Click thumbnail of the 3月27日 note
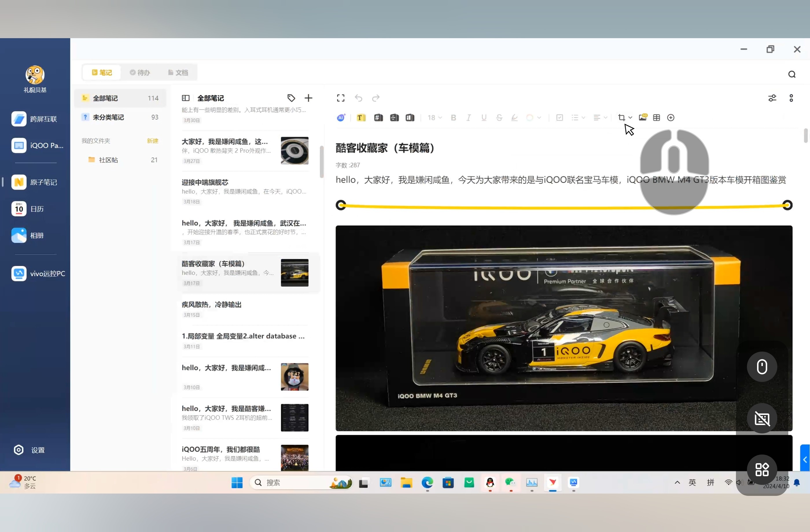The height and width of the screenshot is (532, 810). (295, 151)
